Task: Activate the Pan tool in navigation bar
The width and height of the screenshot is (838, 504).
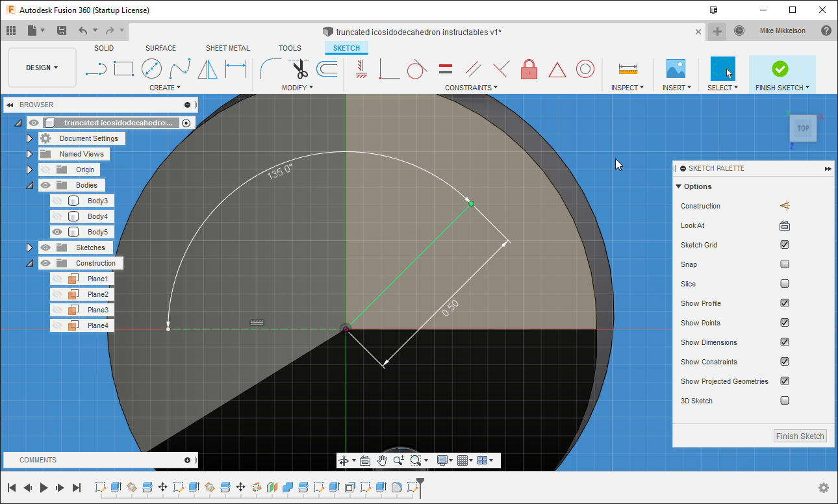Action: 382,460
